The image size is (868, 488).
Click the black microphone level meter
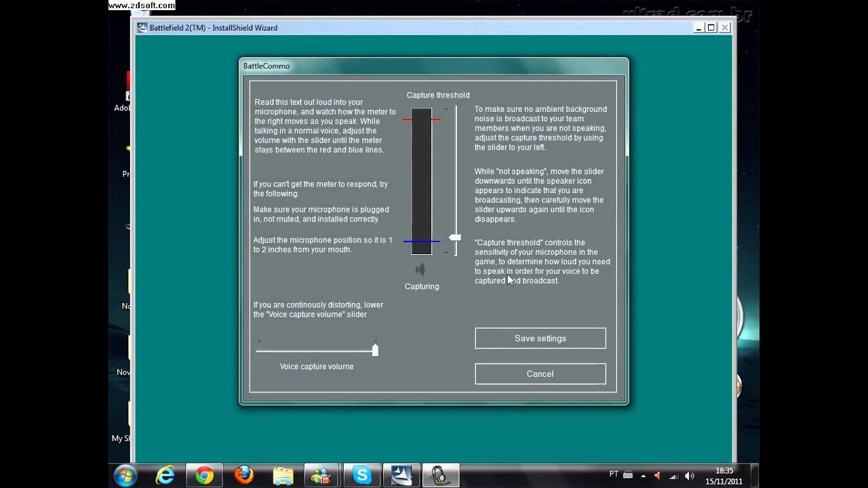pos(421,182)
